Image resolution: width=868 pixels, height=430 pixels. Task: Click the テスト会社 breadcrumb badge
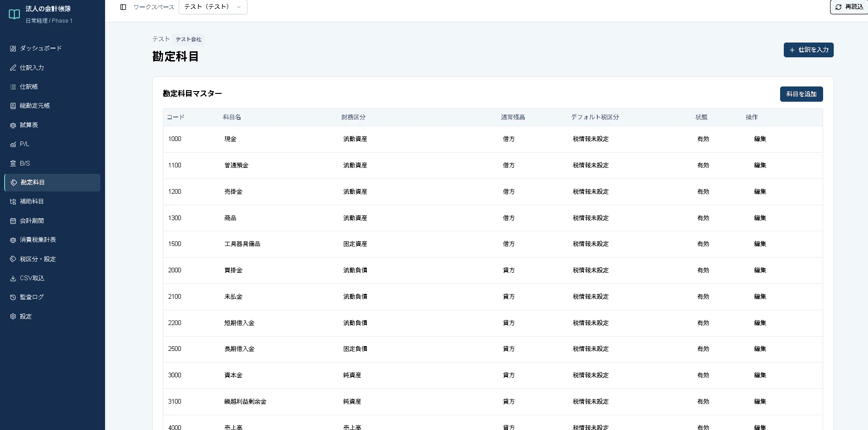pyautogui.click(x=188, y=39)
